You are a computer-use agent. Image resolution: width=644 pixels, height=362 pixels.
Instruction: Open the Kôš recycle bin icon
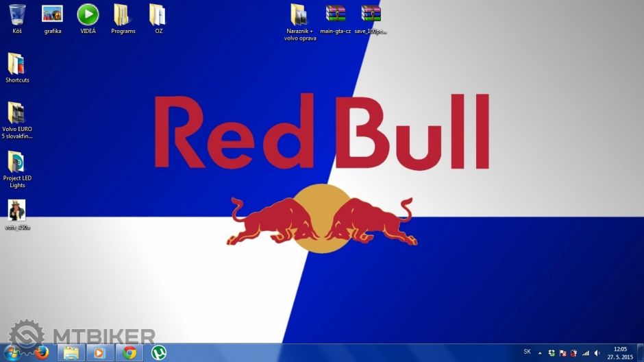point(17,14)
